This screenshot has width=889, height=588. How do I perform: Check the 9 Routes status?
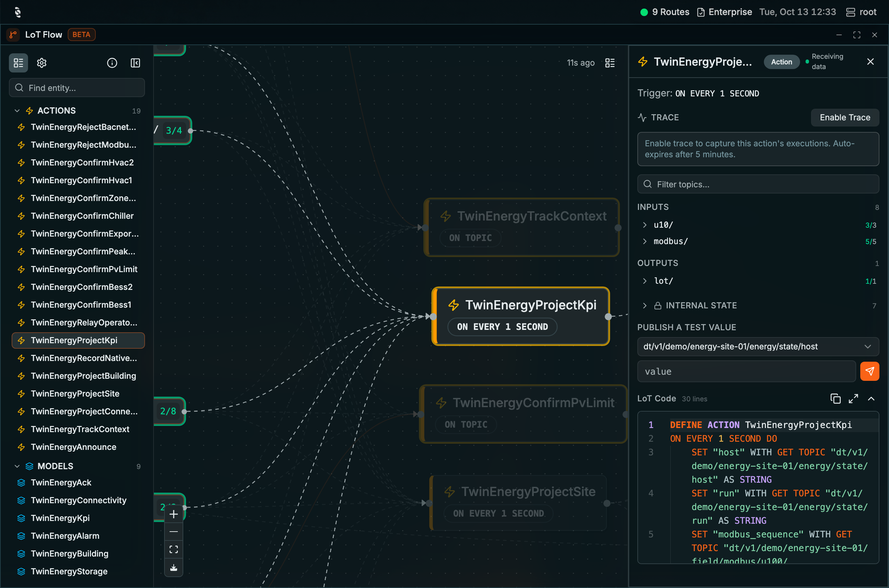coord(665,12)
